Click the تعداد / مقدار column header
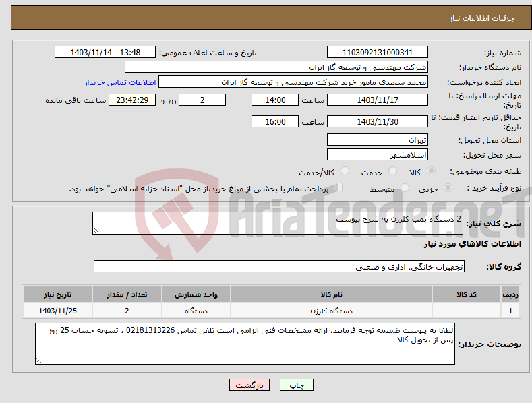 click(x=127, y=294)
